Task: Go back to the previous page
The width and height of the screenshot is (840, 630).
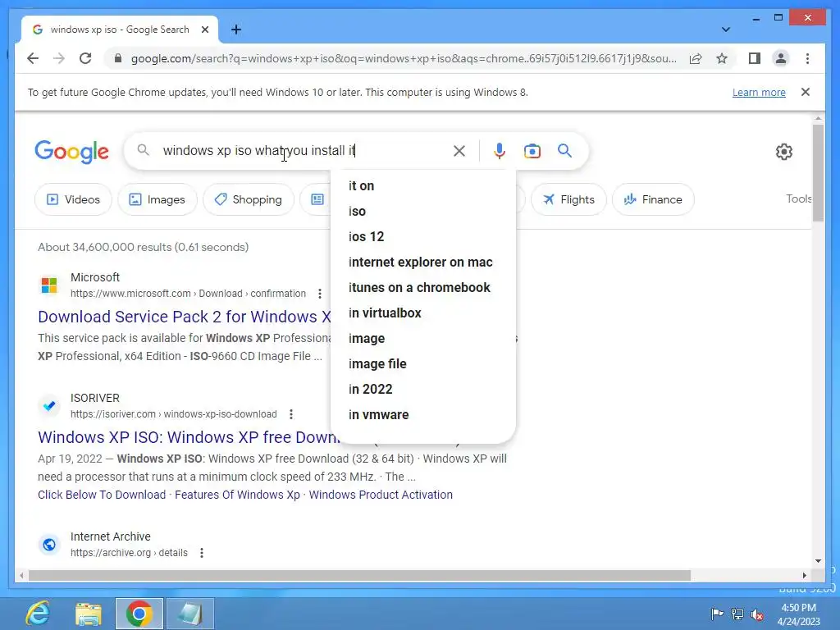Action: (x=33, y=58)
